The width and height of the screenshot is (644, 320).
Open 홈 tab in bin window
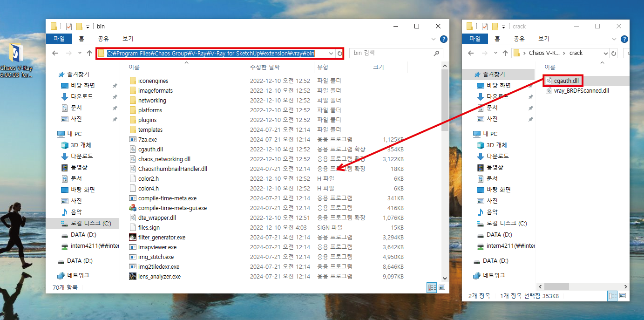click(x=81, y=39)
